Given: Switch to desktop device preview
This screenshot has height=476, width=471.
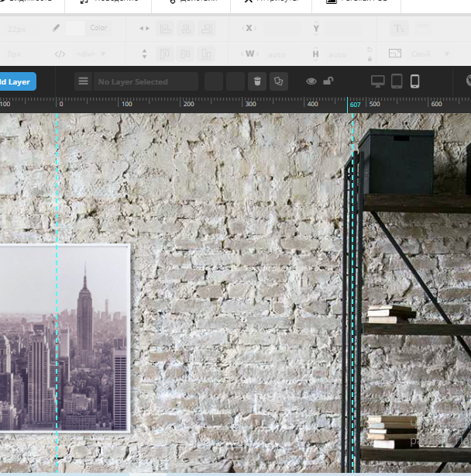Looking at the screenshot, I should [x=378, y=81].
